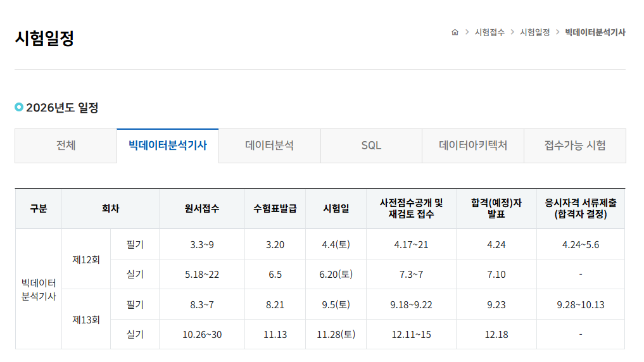Select the 빅데이터분석기사 tab
The image size is (644, 362).
168,146
